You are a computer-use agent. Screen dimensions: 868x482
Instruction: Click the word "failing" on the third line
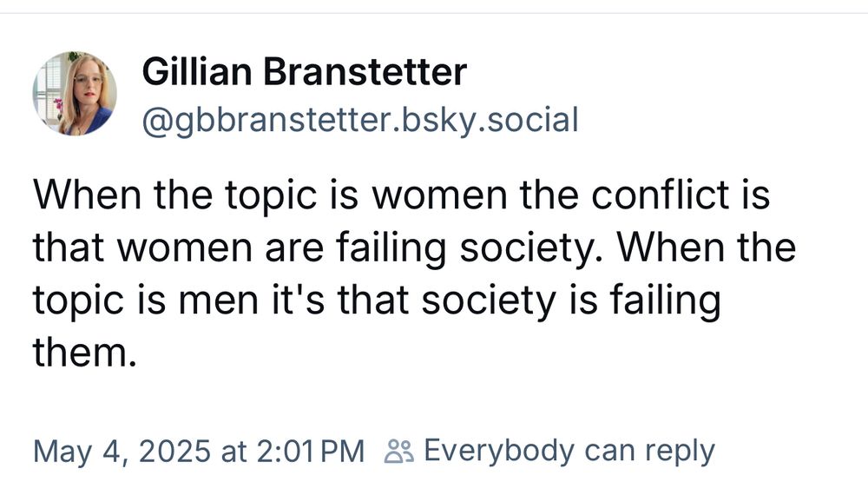665,302
